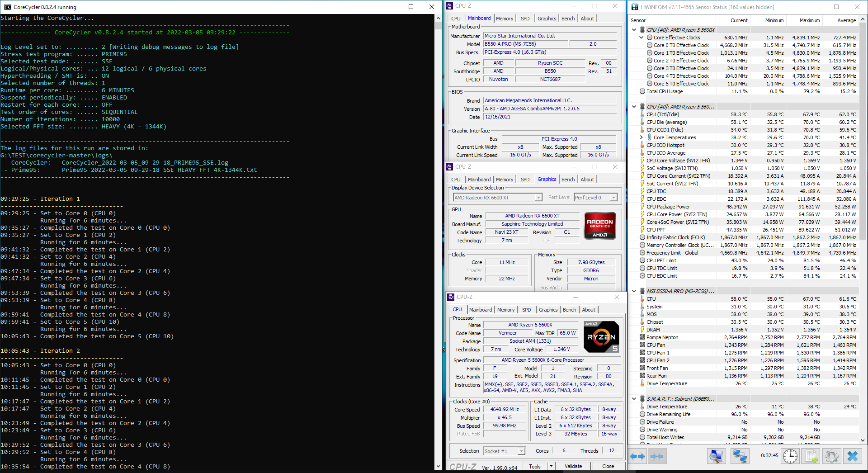Reset HWiNFO min/max with clock icon
Viewport: 868px width, 473px height.
[790, 456]
